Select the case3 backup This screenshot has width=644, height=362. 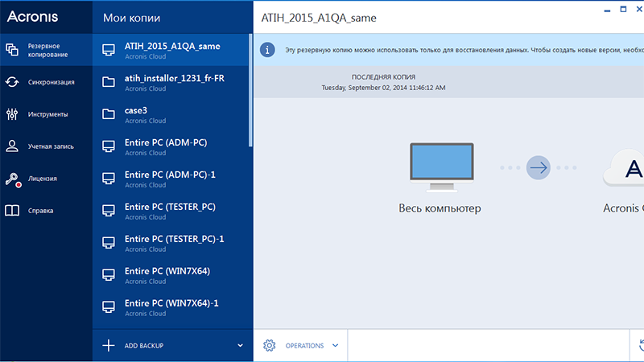tap(171, 114)
